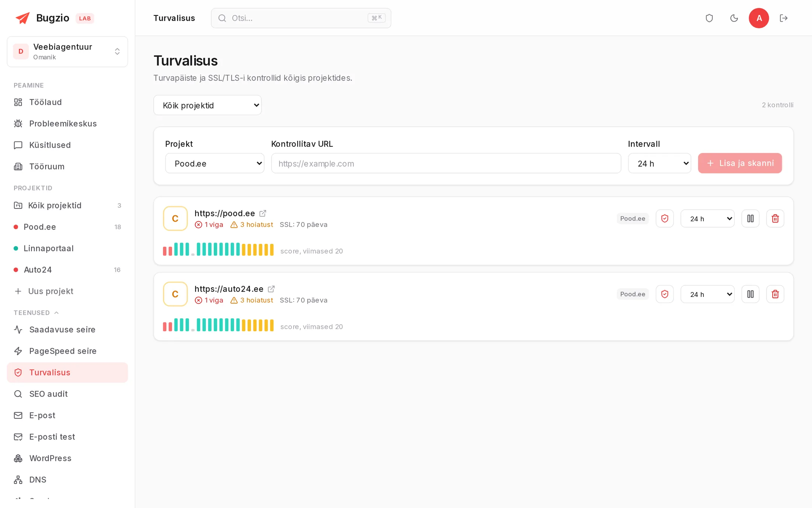The image size is (812, 508).
Task: Open Linnaportaal project
Action: coord(67,248)
